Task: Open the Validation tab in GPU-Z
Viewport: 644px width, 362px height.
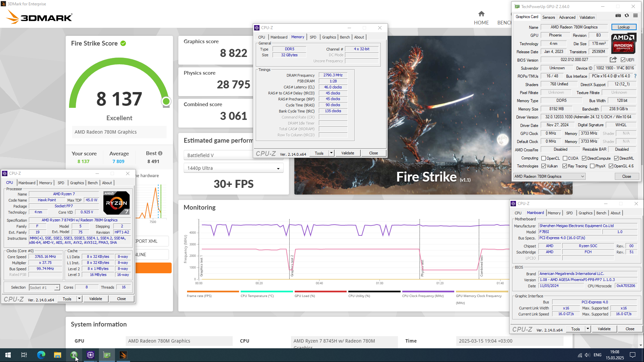Action: (587, 17)
